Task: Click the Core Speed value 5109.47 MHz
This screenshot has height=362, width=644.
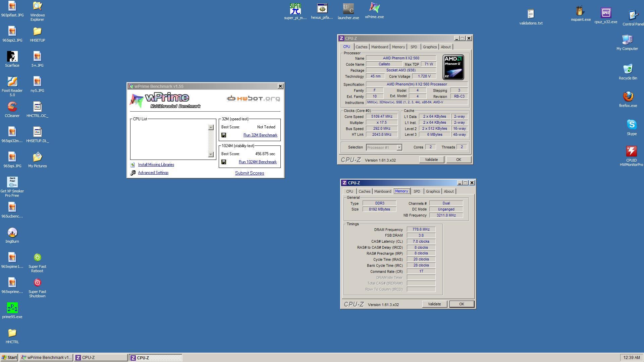Action: [x=382, y=117]
